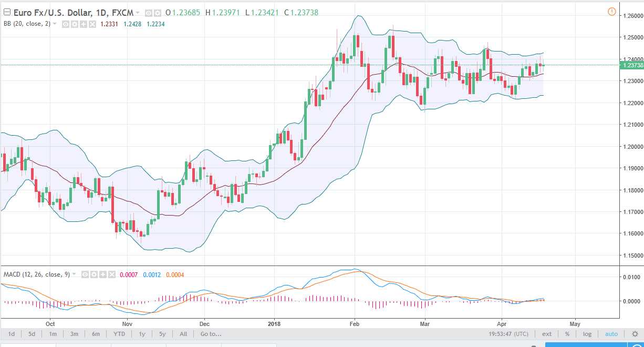The image size is (644, 347).
Task: Open the FXCM symbol dropdown arrow
Action: tap(138, 12)
